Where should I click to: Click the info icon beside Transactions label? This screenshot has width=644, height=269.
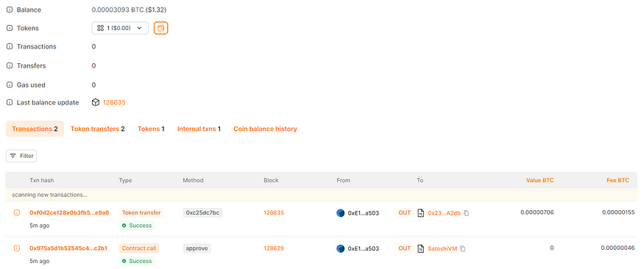(10, 47)
